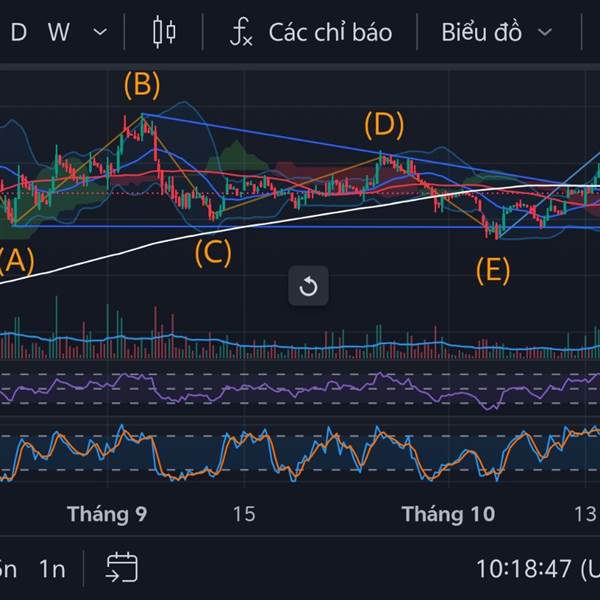
Task: Open the Biểu đồ layout menu
Action: click(x=483, y=32)
